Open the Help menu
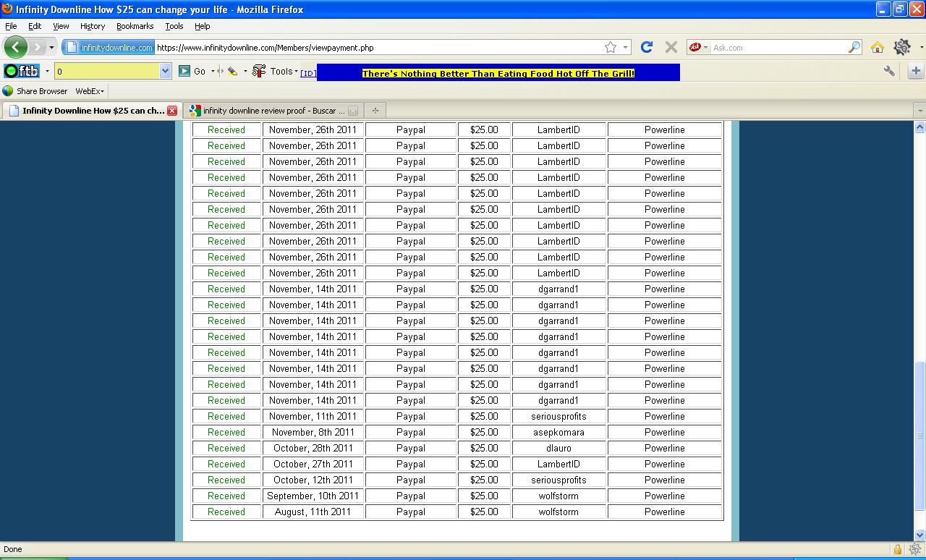 pos(202,26)
